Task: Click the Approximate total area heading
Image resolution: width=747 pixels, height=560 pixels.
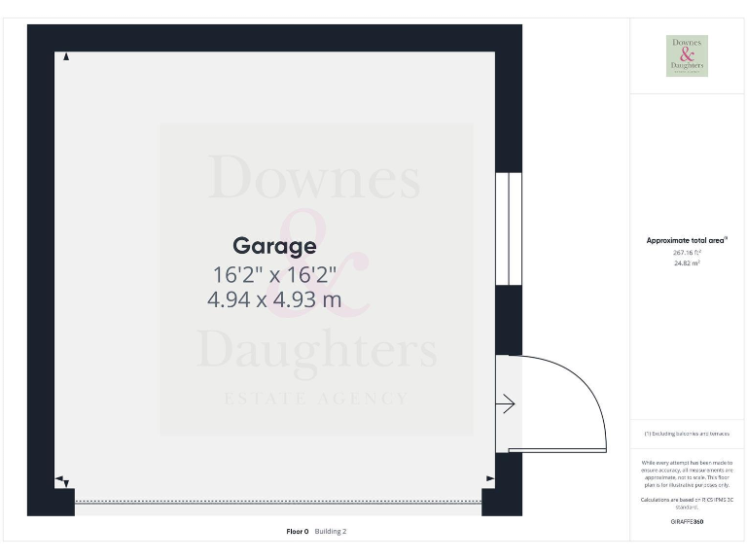Action: 687,239
